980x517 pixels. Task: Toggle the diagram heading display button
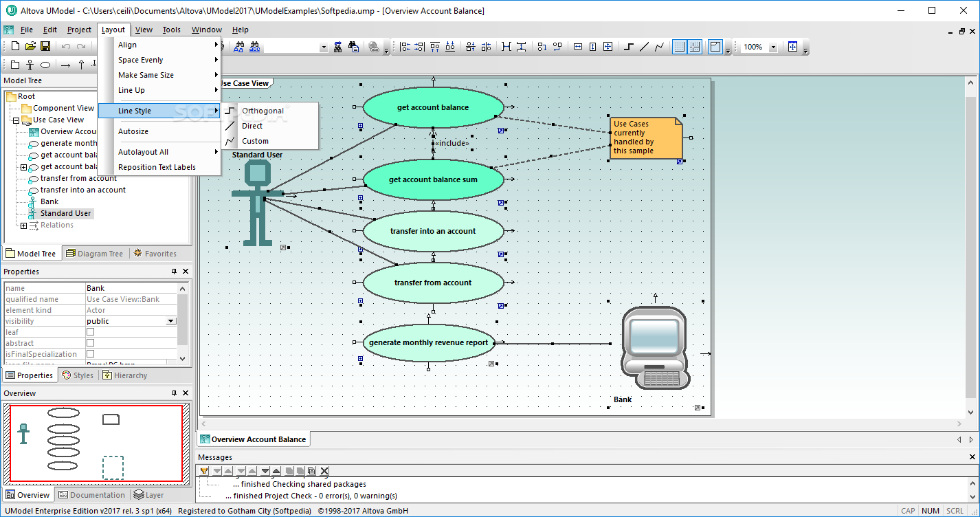coord(715,47)
